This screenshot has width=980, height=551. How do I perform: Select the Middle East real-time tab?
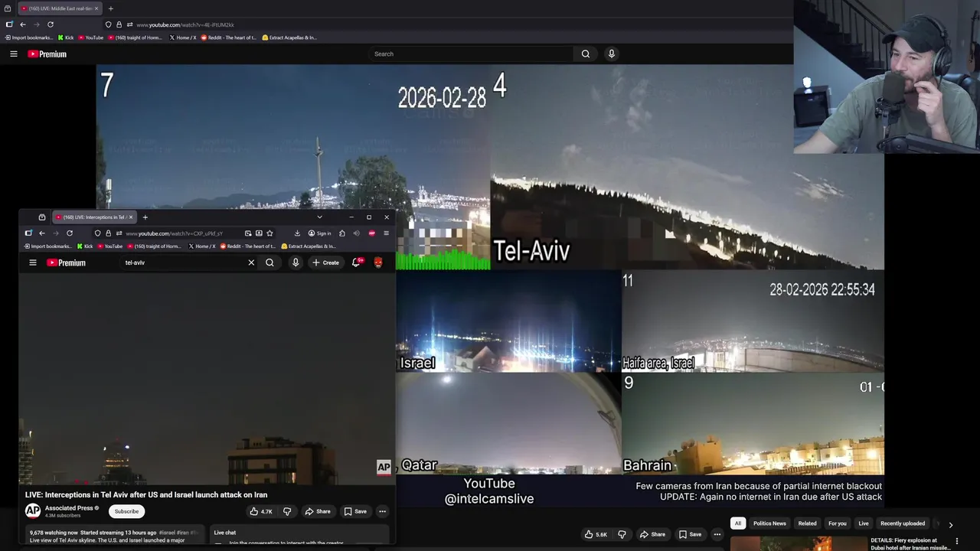point(60,8)
